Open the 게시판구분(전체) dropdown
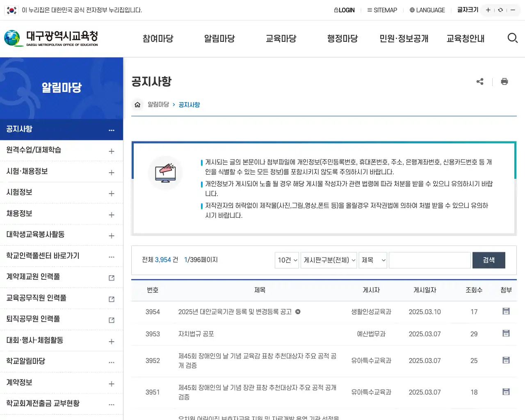 (329, 260)
